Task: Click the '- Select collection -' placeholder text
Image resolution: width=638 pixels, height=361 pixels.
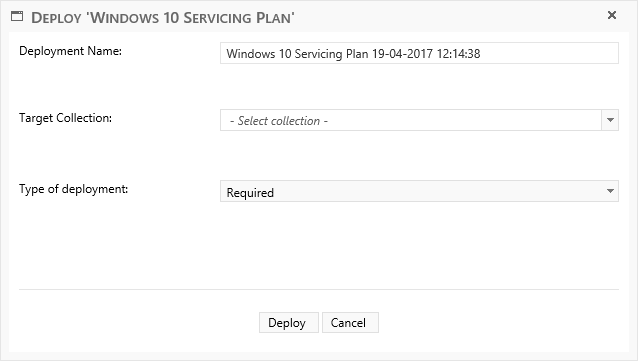Action: click(279, 121)
